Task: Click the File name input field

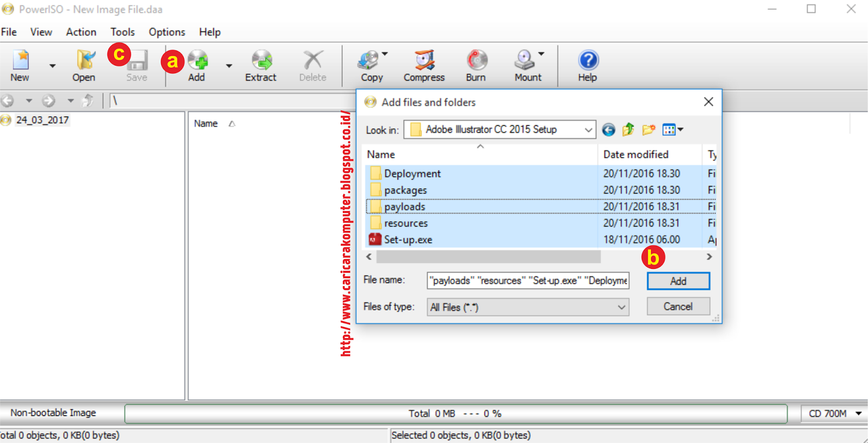Action: (528, 280)
